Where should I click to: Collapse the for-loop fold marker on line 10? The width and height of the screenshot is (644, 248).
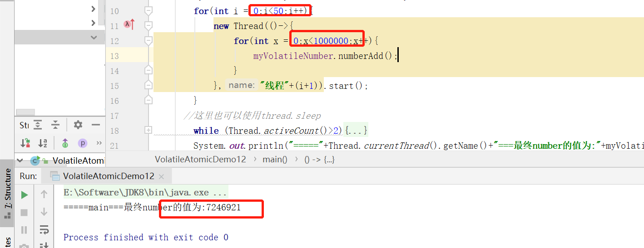(148, 10)
